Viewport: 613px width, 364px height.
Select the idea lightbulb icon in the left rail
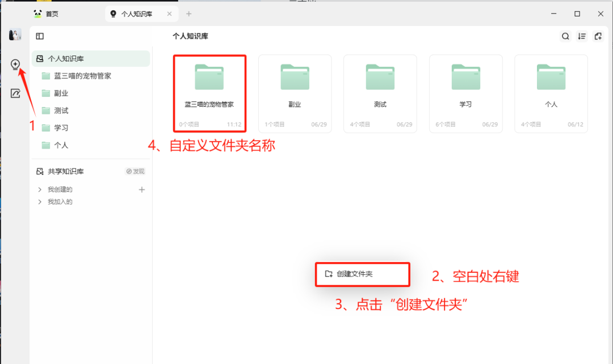pyautogui.click(x=15, y=65)
